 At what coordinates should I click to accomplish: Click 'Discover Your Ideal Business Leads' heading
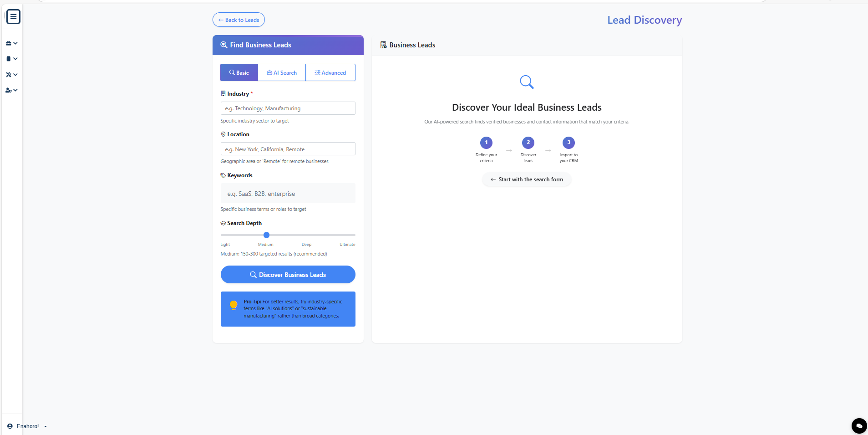pyautogui.click(x=527, y=107)
